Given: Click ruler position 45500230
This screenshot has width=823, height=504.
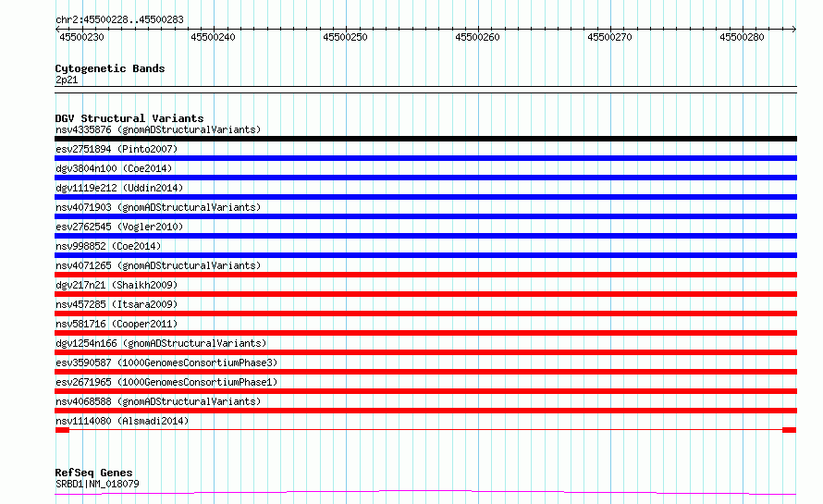Looking at the screenshot, I should click(x=82, y=37).
